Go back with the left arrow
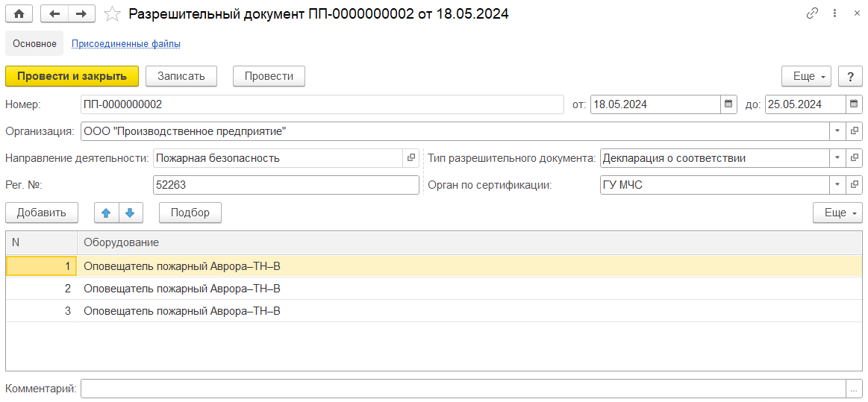The height and width of the screenshot is (402, 868). (54, 13)
